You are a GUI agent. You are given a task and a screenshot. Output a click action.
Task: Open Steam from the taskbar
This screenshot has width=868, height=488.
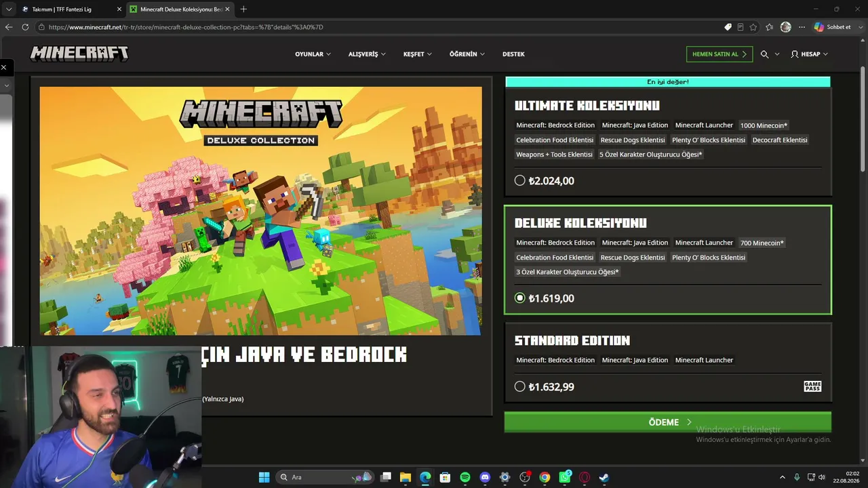pyautogui.click(x=604, y=477)
